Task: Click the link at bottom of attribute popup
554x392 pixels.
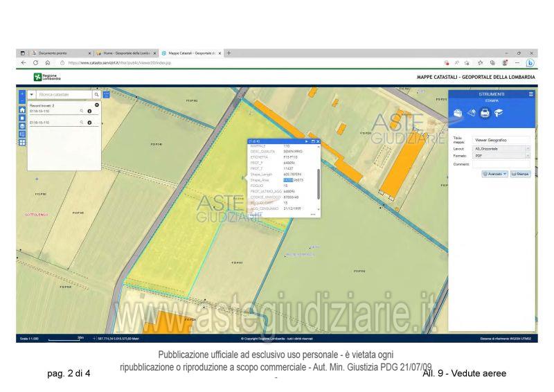Action: click(256, 215)
